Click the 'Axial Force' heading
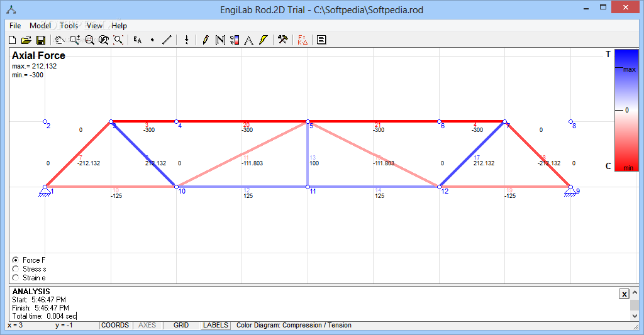The width and height of the screenshot is (644, 335). pos(38,55)
